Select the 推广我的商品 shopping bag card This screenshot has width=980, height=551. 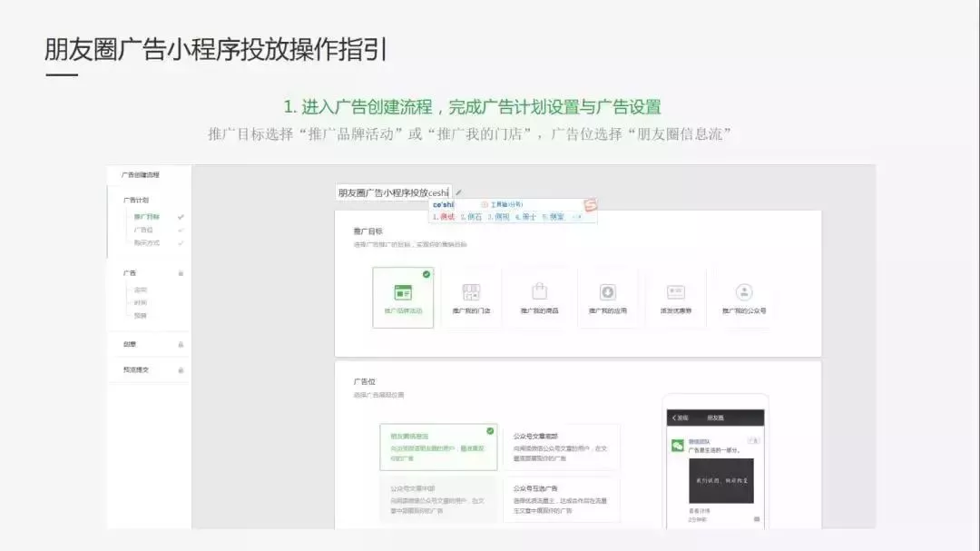539,298
